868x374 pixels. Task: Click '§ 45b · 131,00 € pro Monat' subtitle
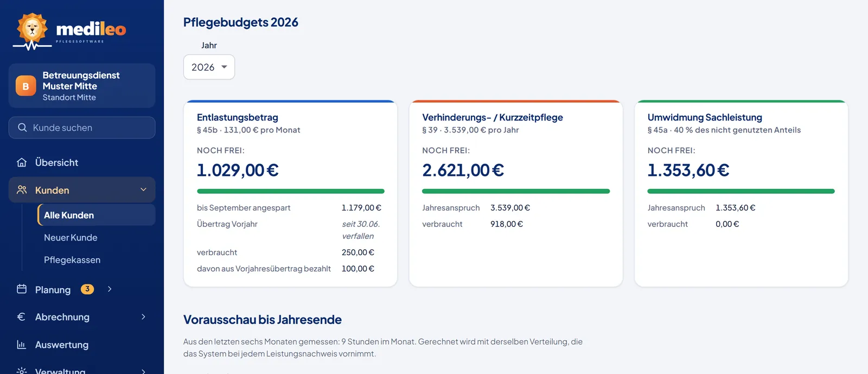248,130
